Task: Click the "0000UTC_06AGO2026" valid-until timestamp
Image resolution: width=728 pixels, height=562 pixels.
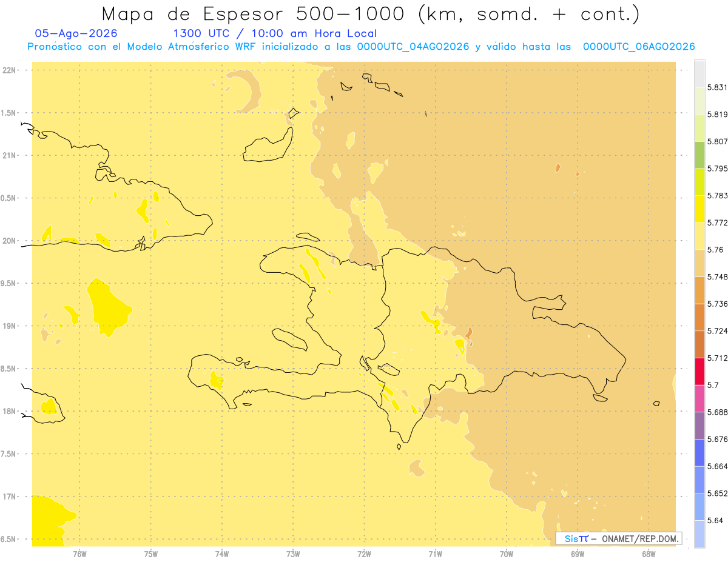Action: point(639,47)
